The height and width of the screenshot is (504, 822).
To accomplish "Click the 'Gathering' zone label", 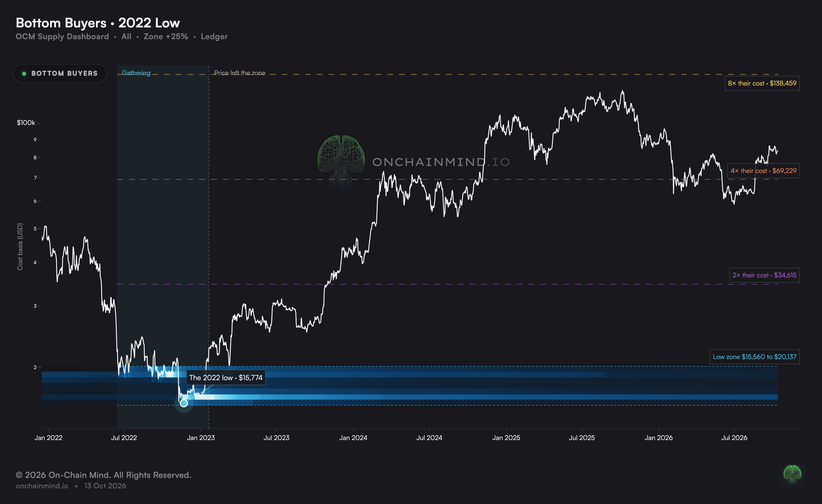I will click(x=136, y=73).
